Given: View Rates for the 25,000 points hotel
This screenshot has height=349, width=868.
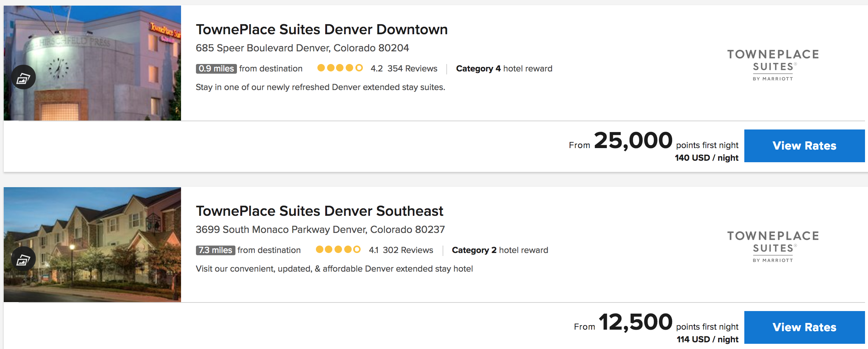Looking at the screenshot, I should coord(804,145).
